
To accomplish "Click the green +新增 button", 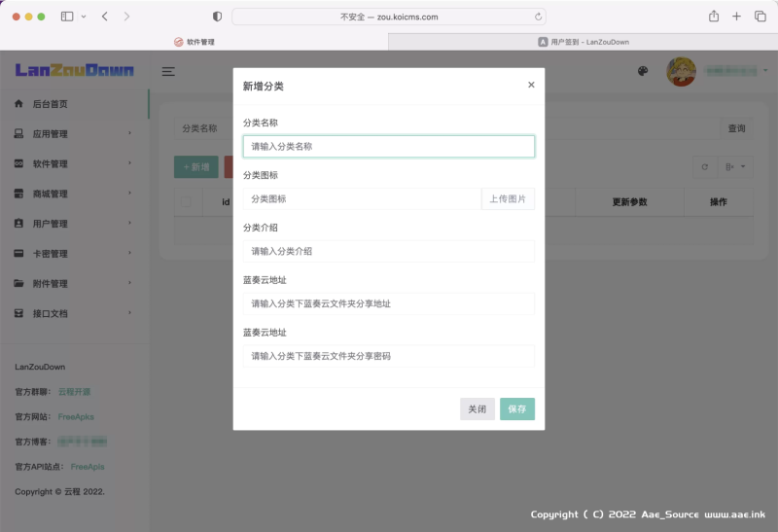I will pyautogui.click(x=196, y=166).
